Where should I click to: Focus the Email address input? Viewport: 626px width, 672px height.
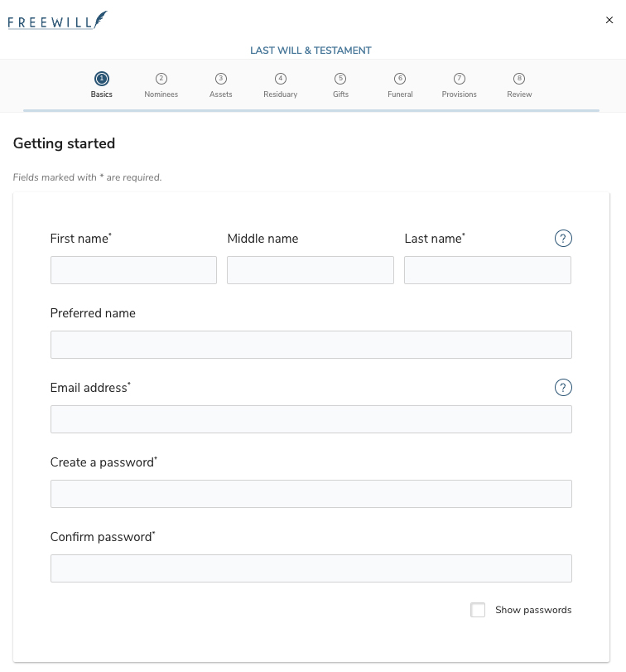311,419
